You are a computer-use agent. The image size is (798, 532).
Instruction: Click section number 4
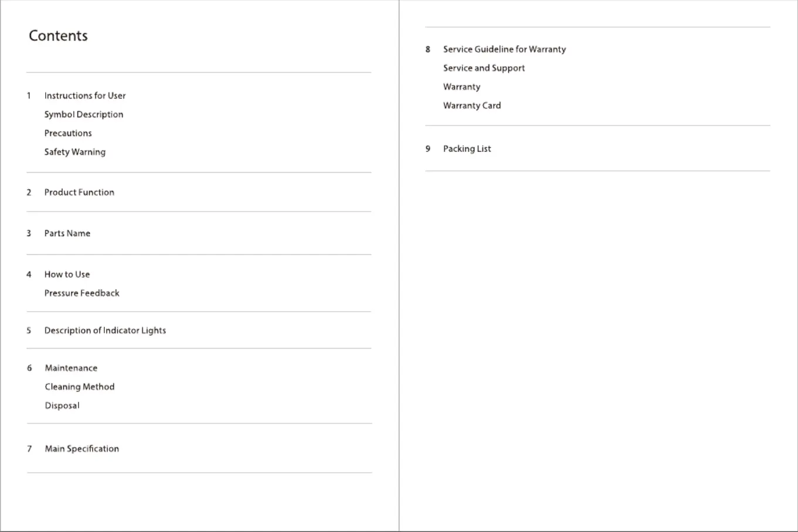coord(29,274)
